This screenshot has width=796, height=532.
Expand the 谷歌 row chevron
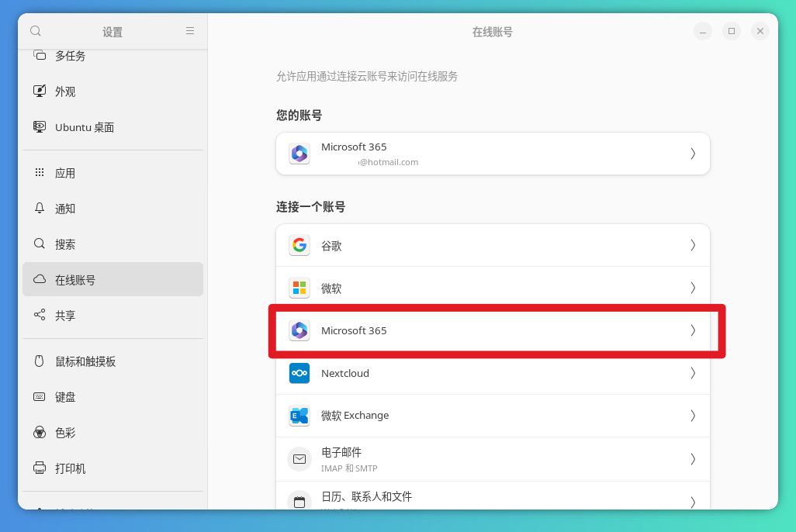point(693,245)
